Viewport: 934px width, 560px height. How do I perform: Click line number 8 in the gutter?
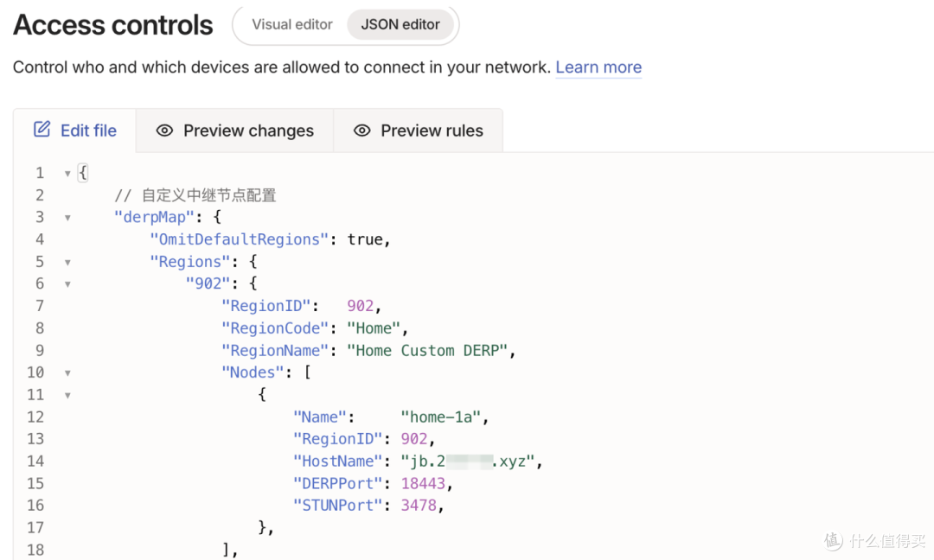[x=39, y=328]
